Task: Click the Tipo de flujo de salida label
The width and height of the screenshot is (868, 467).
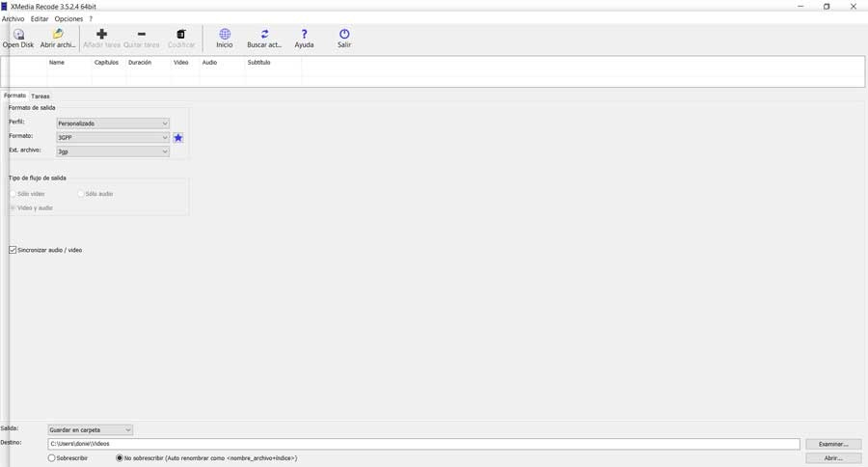Action: (x=37, y=178)
